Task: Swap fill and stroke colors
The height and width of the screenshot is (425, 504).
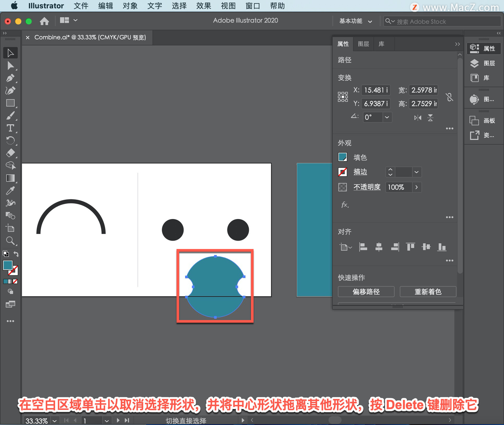Action: coord(16,254)
